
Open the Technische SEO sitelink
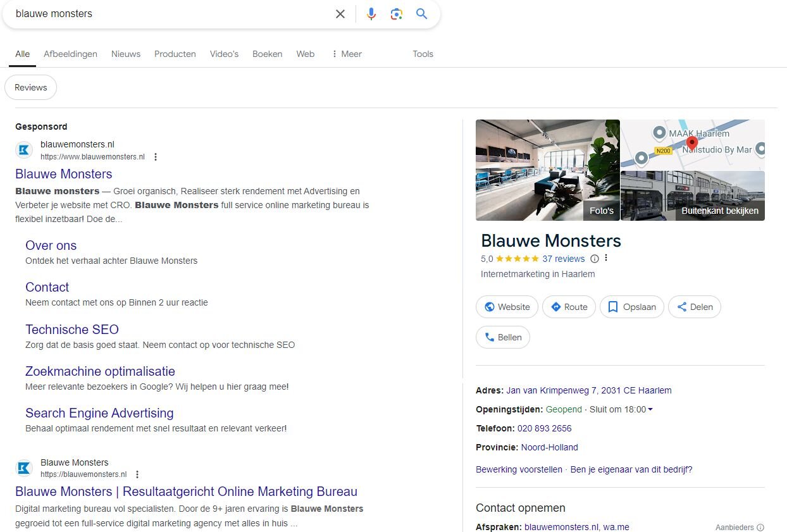coord(72,330)
